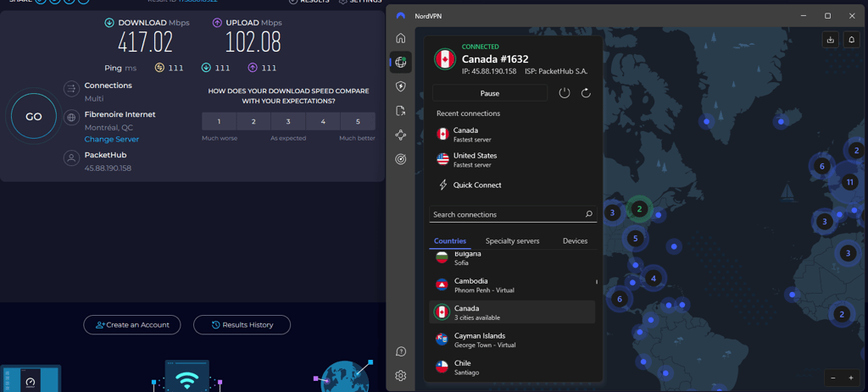The width and height of the screenshot is (868, 392).
Task: Choose Bulgaria Sofia row
Action: point(512,258)
